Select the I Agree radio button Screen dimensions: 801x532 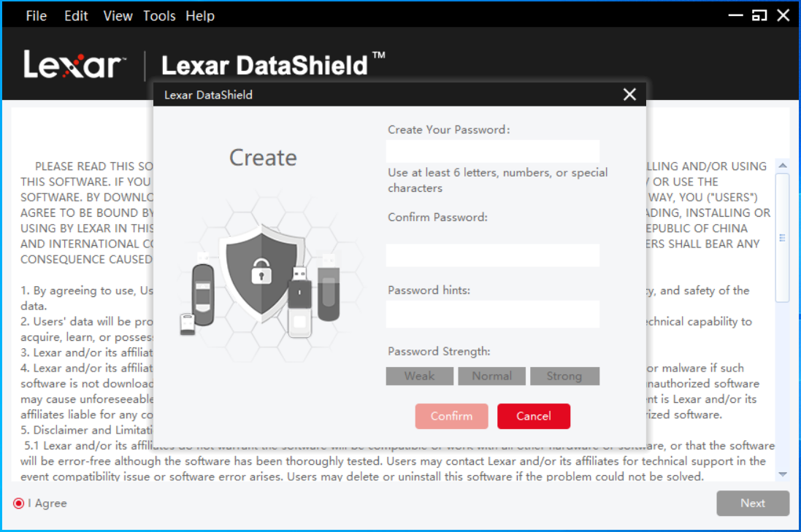(x=19, y=504)
